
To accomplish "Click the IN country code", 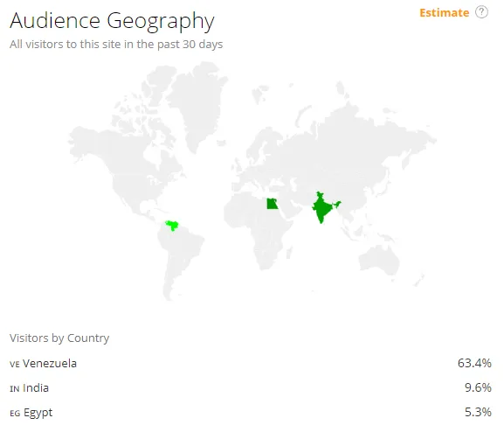I will [15, 389].
